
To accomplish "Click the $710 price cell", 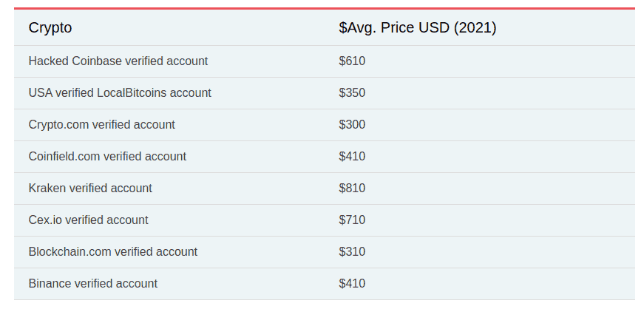I will coord(352,220).
